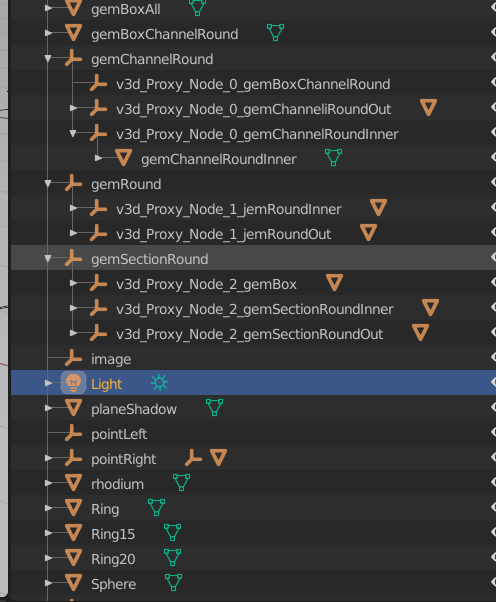Click the Ring15 mesh data icon
This screenshot has width=496, height=602.
click(x=172, y=533)
